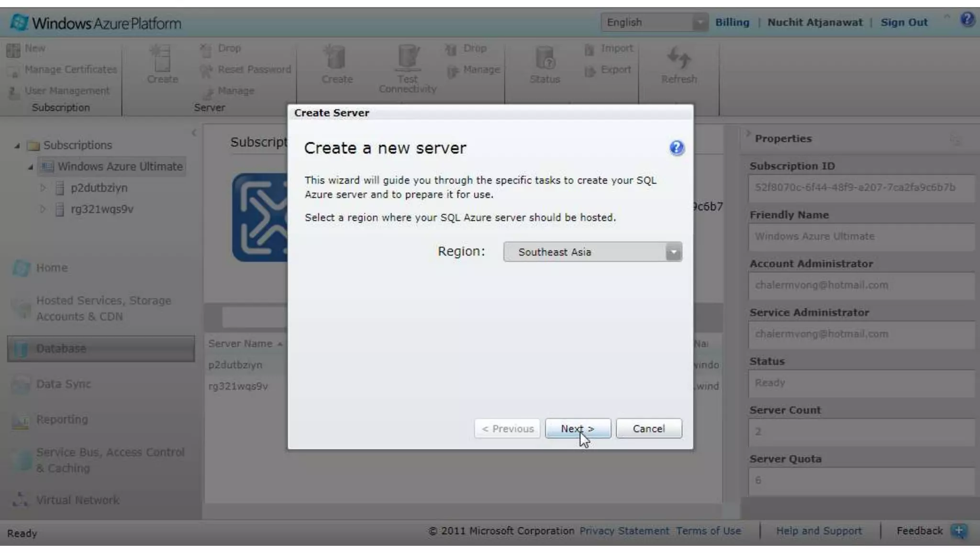Image resolution: width=980 pixels, height=553 pixels.
Task: Click the Cancel button in wizard
Action: coord(648,429)
